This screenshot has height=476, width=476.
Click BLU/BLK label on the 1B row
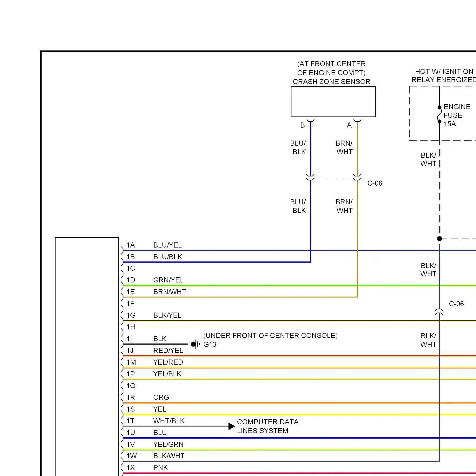[x=168, y=257]
